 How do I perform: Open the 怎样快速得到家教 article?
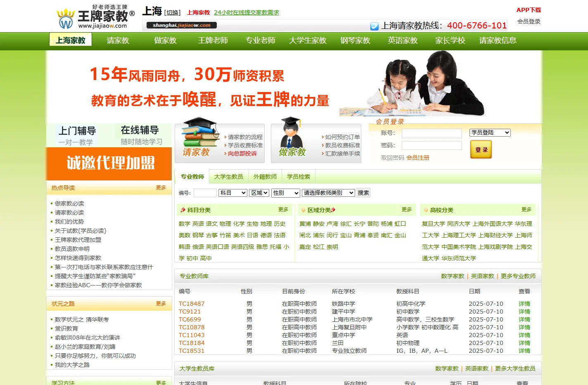[78, 258]
